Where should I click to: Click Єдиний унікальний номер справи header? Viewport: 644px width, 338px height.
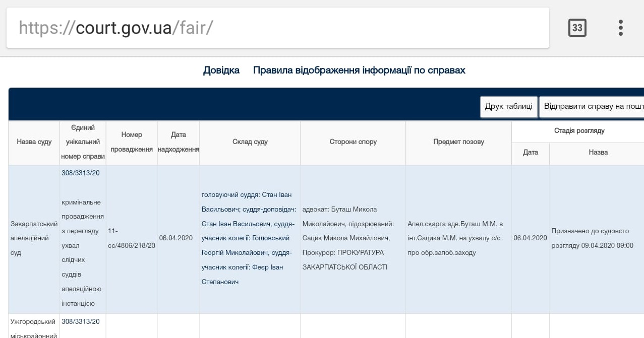[x=83, y=142]
